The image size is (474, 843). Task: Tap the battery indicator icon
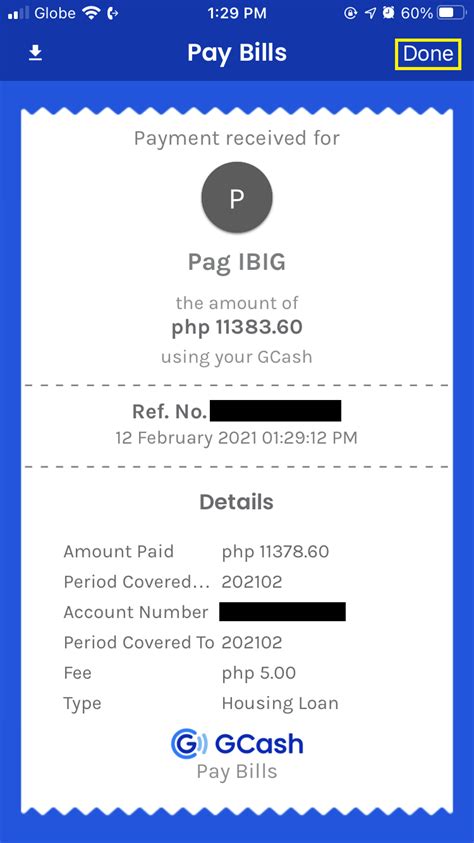[x=452, y=13]
